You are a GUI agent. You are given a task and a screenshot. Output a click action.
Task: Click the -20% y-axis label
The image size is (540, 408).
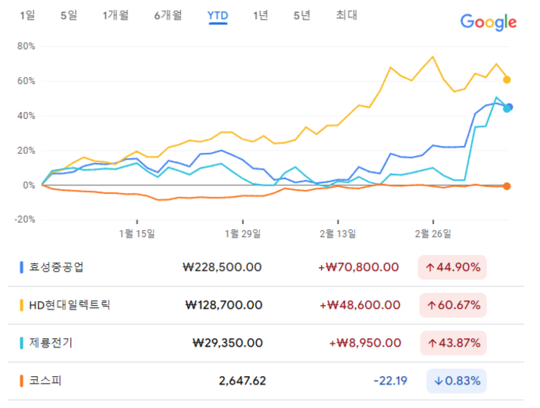pyautogui.click(x=25, y=219)
